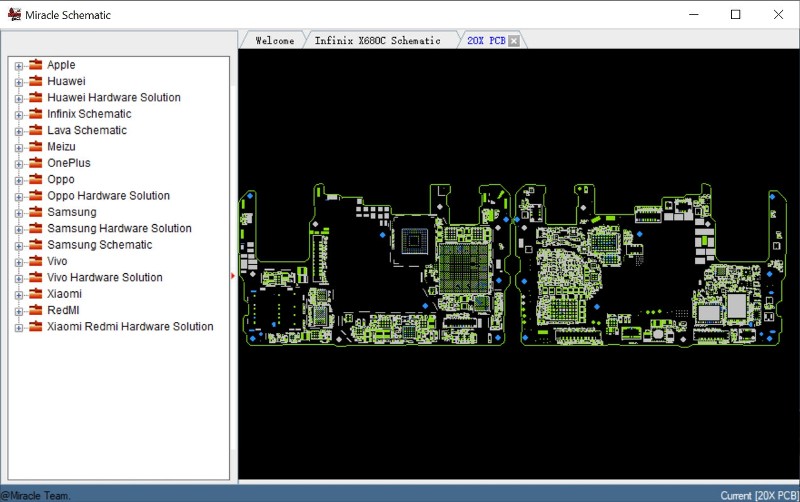This screenshot has height=502, width=800.
Task: Click the Huawei folder icon
Action: pyautogui.click(x=35, y=81)
